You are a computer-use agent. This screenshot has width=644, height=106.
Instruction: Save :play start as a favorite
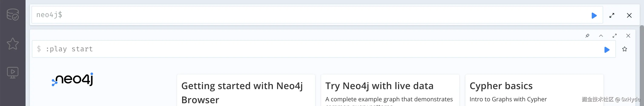coord(624,49)
